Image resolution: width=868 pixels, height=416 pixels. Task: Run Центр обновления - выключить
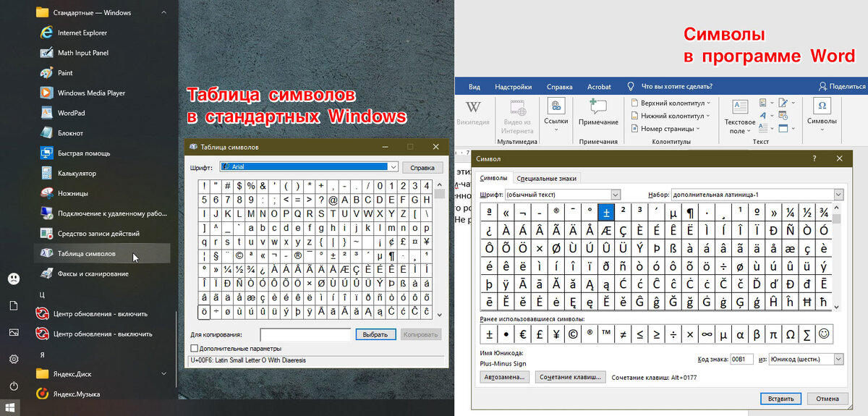click(x=101, y=334)
